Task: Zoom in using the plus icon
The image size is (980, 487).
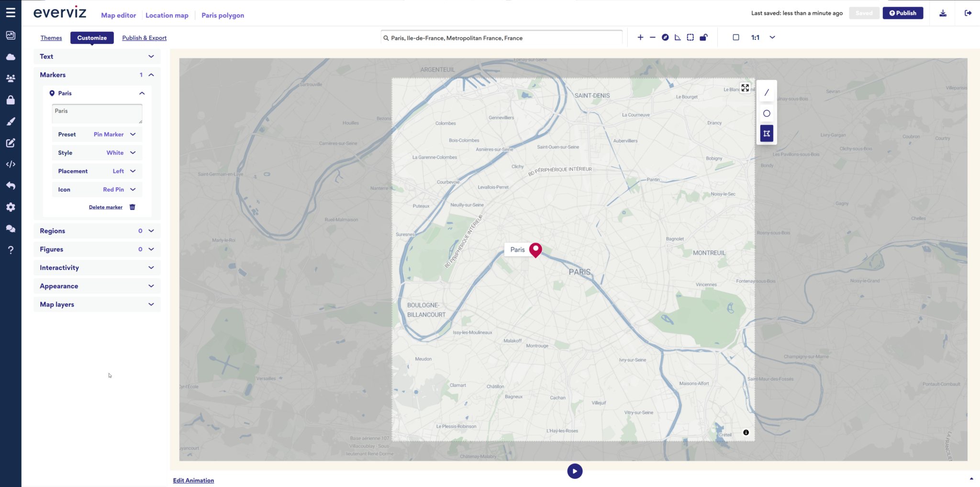Action: click(640, 37)
